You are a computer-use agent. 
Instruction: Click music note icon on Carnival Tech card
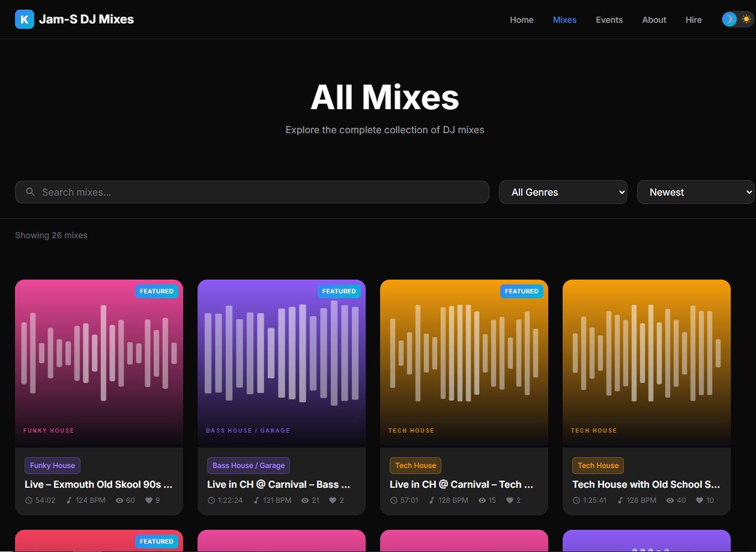[432, 500]
